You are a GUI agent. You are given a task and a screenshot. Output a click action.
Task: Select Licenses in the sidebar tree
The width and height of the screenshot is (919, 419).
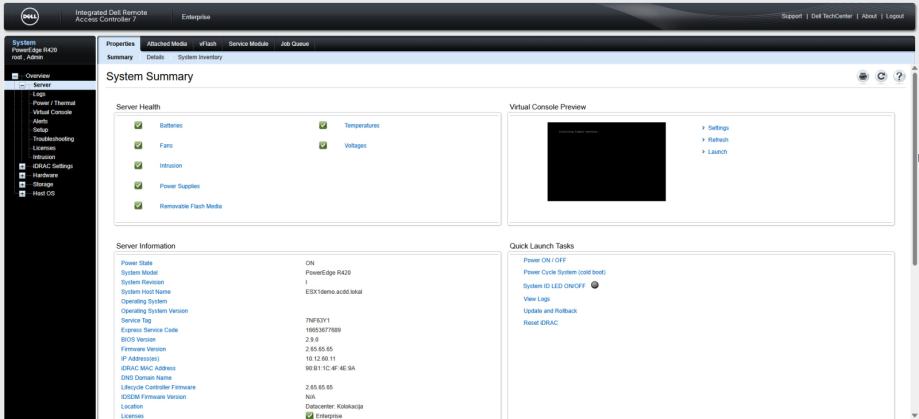[45, 148]
